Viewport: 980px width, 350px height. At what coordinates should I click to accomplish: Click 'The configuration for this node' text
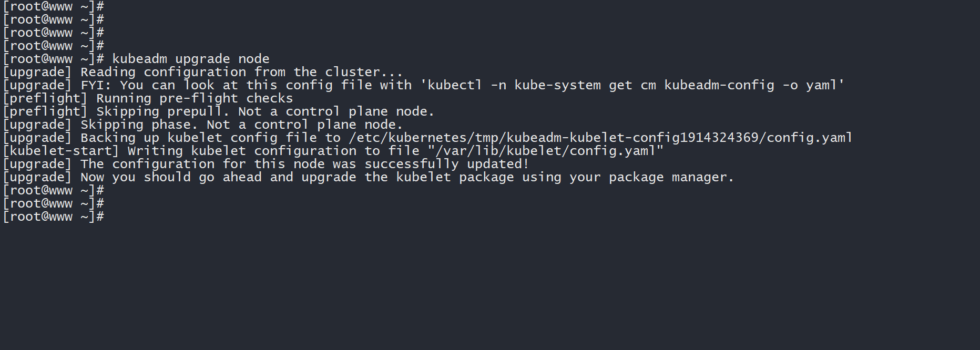[x=202, y=164]
